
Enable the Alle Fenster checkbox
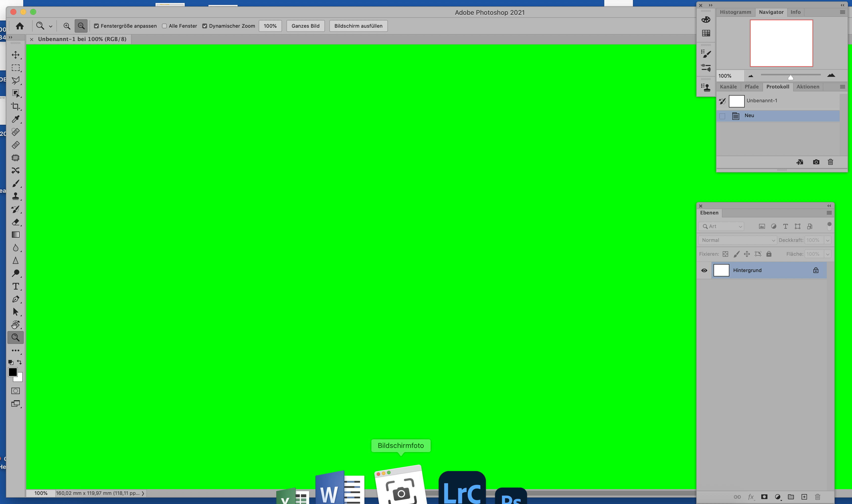pos(164,26)
